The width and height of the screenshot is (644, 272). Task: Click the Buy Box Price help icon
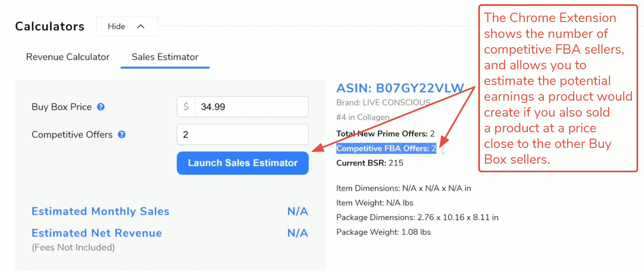click(x=101, y=107)
